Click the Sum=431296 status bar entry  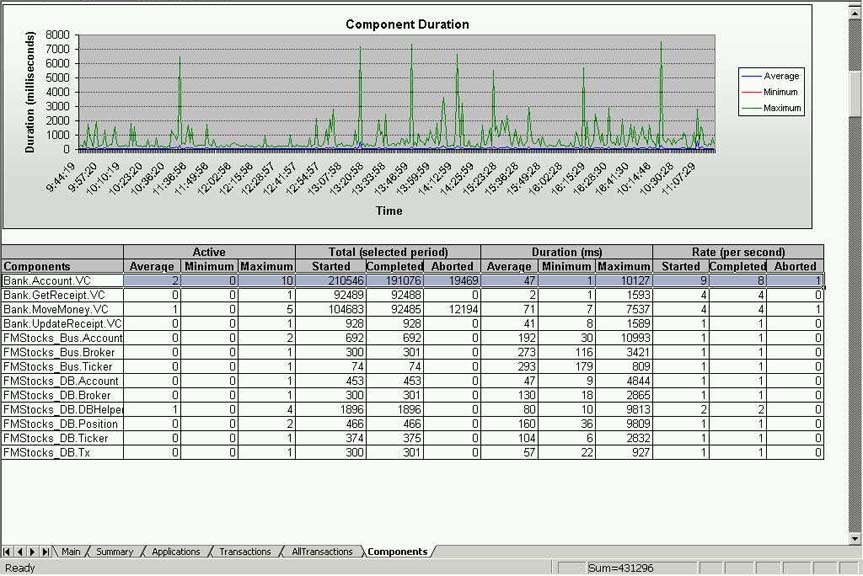click(620, 568)
